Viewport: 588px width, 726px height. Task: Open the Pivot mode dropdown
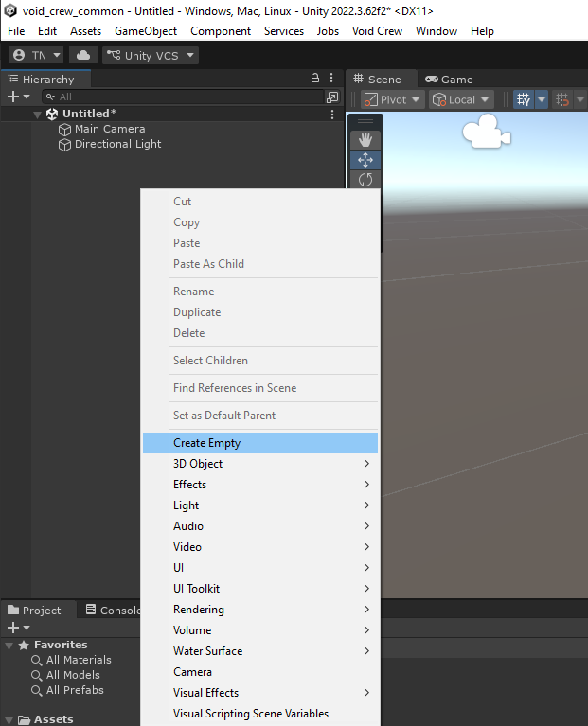click(x=393, y=99)
